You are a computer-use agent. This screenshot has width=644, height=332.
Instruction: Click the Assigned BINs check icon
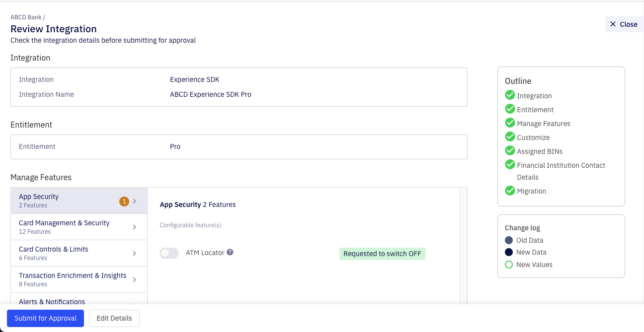(510, 151)
